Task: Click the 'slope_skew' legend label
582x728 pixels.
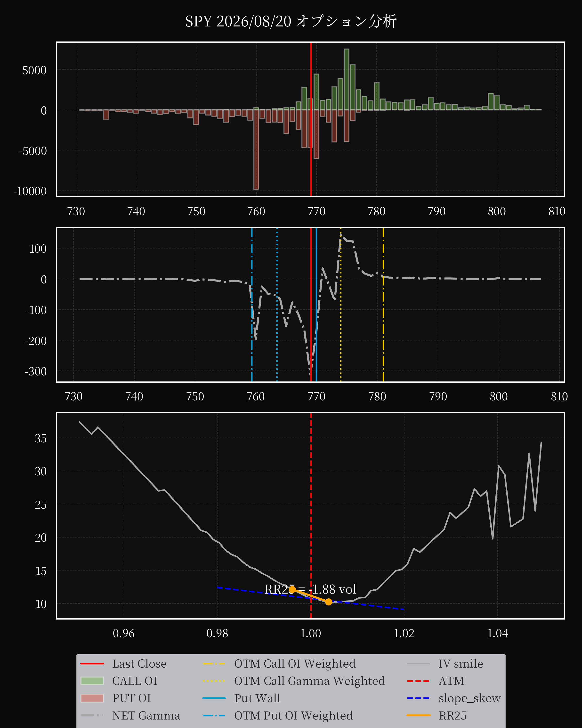Action: (469, 698)
